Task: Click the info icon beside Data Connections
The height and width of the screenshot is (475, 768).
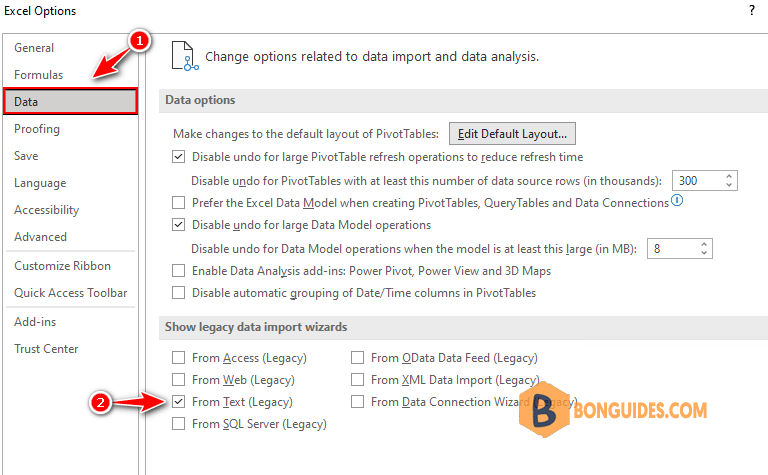Action: pos(677,200)
